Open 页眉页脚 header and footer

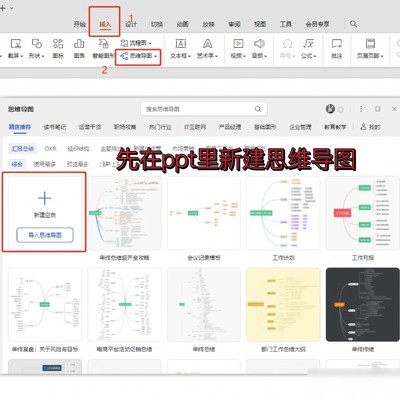pos(370,49)
